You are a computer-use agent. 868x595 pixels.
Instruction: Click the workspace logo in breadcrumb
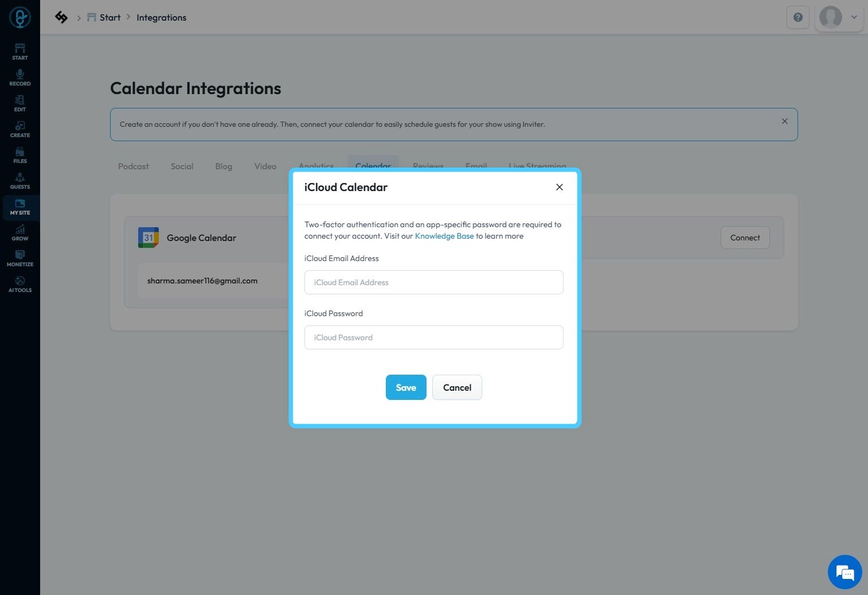(61, 17)
